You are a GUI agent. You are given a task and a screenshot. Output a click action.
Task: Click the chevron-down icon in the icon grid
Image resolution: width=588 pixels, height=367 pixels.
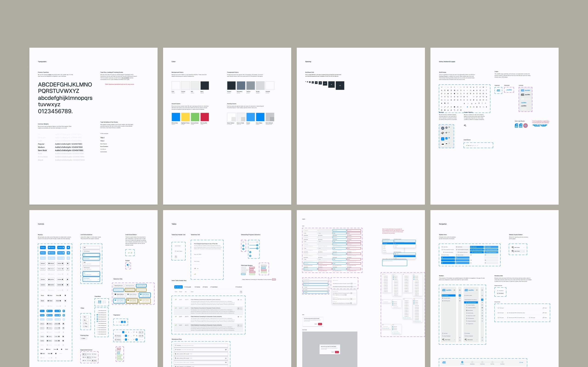(442, 87)
